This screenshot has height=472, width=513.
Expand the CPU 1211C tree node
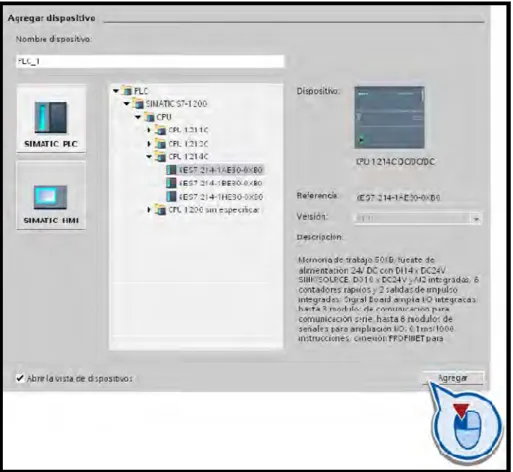[x=149, y=130]
